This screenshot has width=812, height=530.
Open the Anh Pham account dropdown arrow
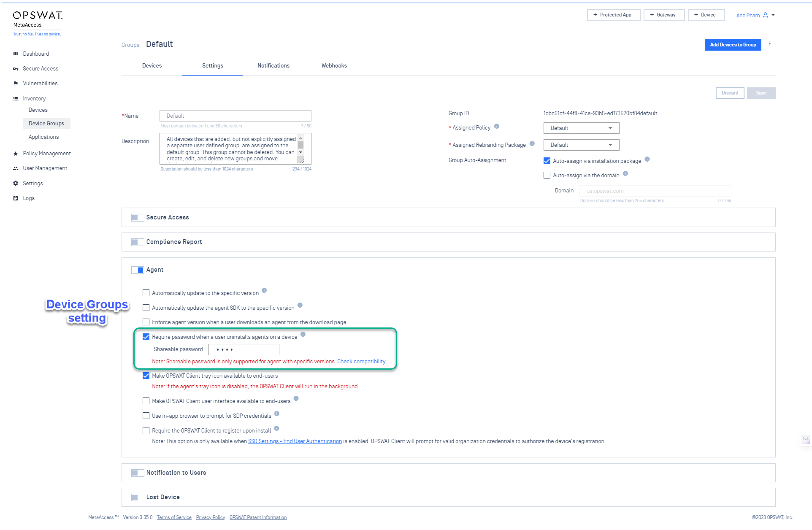773,15
